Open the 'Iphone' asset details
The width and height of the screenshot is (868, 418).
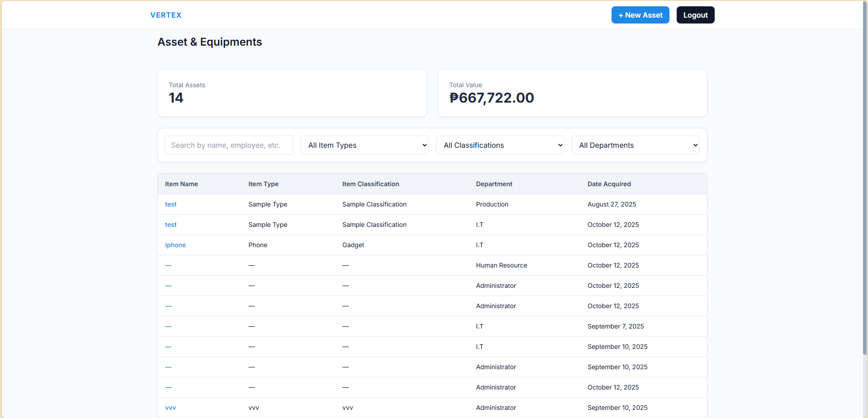(x=175, y=245)
